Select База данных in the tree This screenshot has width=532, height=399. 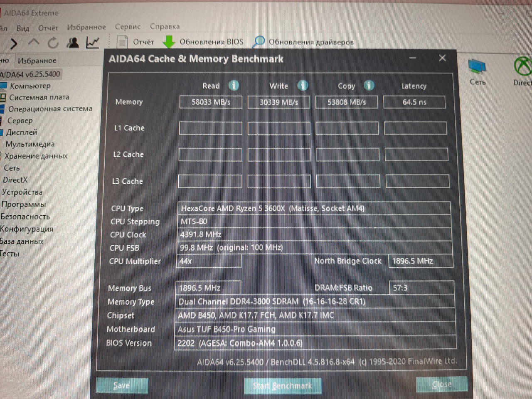click(x=22, y=241)
